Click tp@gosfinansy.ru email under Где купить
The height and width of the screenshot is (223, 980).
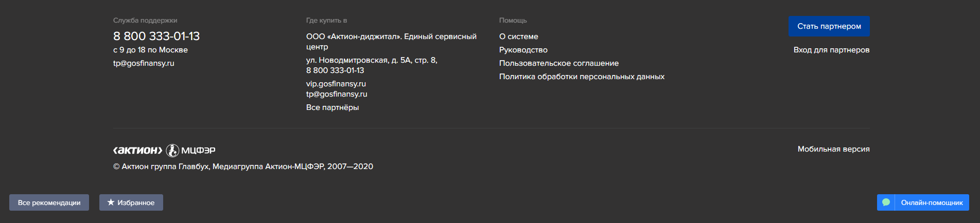click(337, 94)
